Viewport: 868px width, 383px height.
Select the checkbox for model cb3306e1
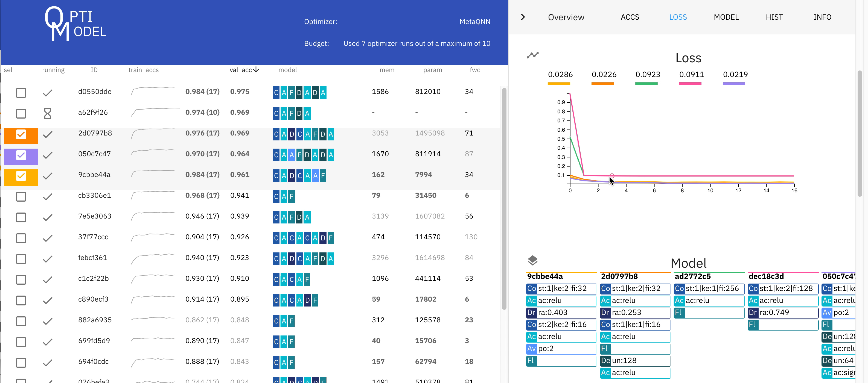(x=21, y=196)
